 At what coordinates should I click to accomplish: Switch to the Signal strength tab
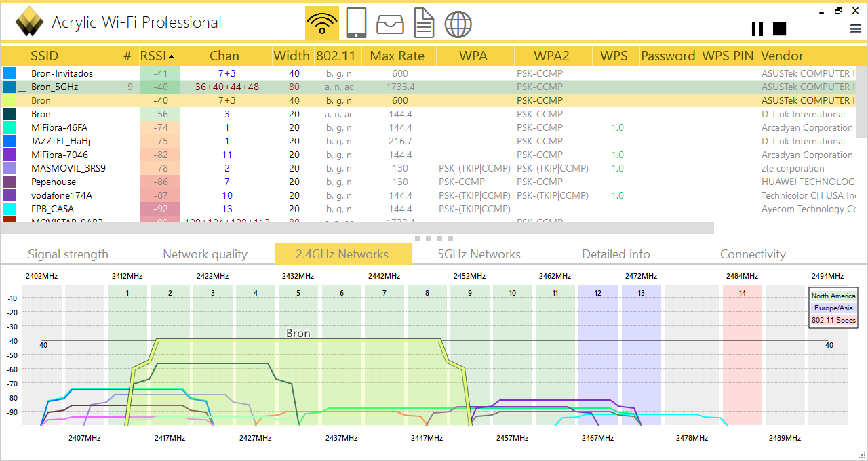(68, 254)
